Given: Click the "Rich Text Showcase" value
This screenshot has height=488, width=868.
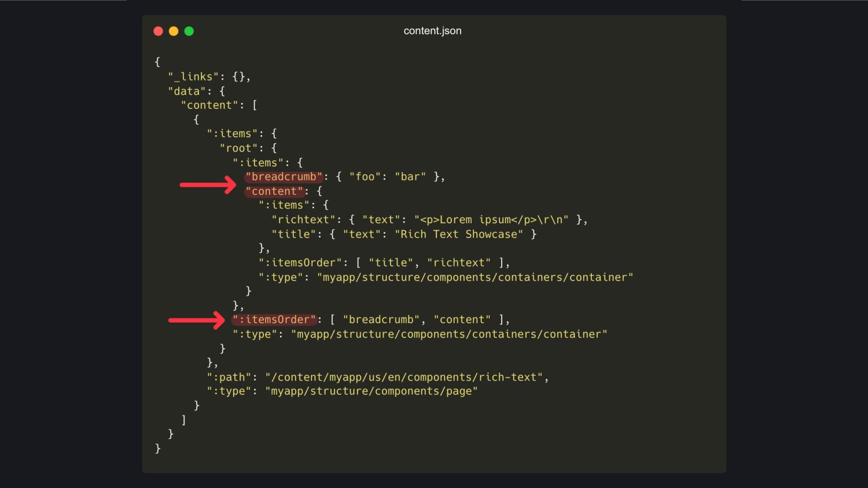Looking at the screenshot, I should coord(459,234).
